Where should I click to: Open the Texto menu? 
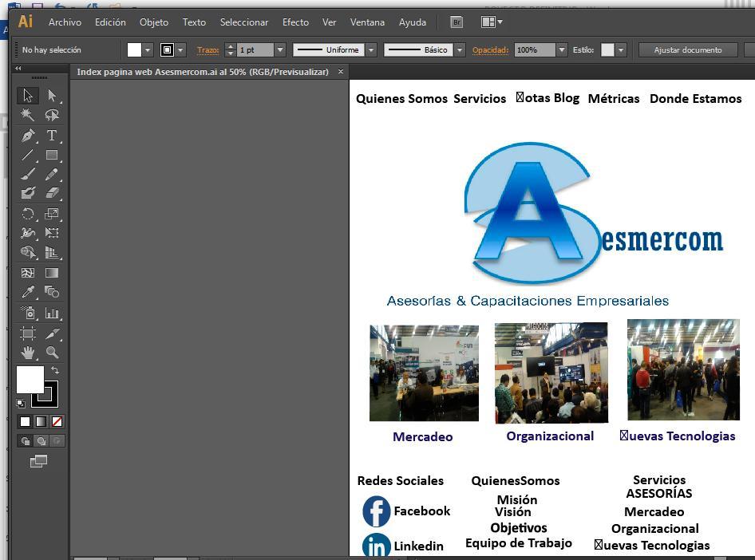(194, 22)
